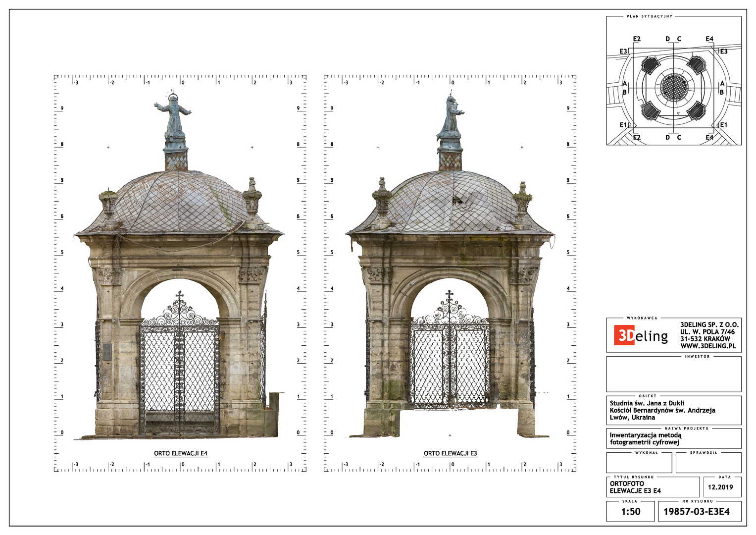Select the empty Inwestor field
Viewport: 756px width, 535px height.
[673, 374]
